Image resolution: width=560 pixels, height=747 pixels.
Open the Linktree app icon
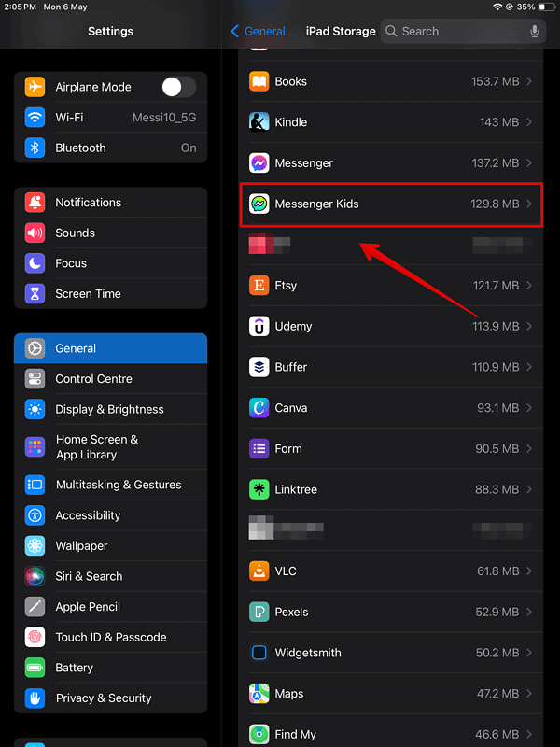point(259,489)
